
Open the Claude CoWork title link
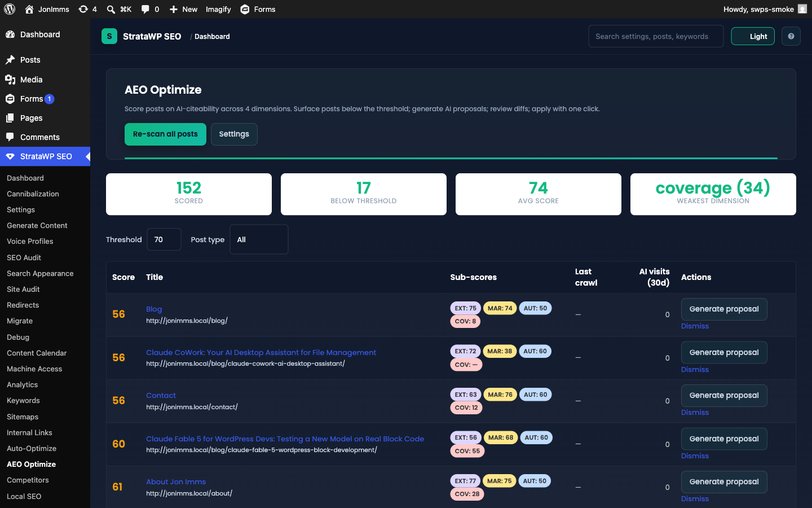click(261, 352)
